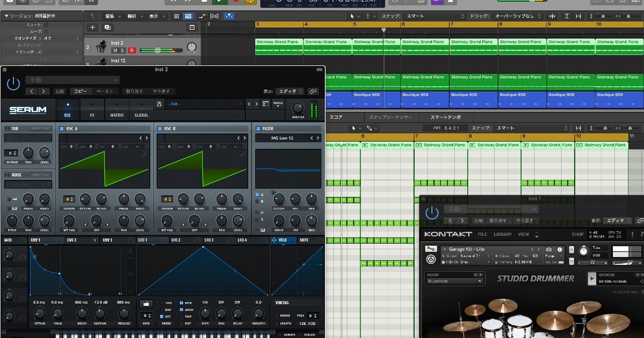Click the Serum plugin power button

click(13, 84)
